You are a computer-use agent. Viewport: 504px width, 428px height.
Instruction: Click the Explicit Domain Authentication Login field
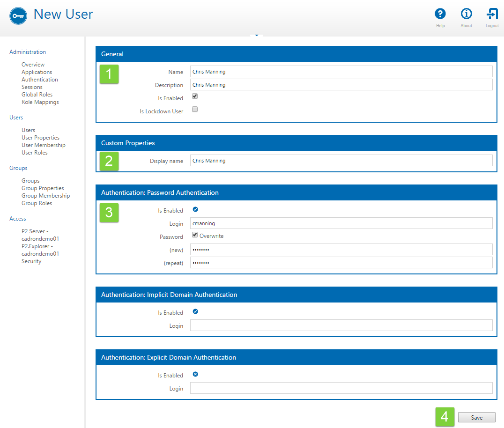(x=341, y=388)
